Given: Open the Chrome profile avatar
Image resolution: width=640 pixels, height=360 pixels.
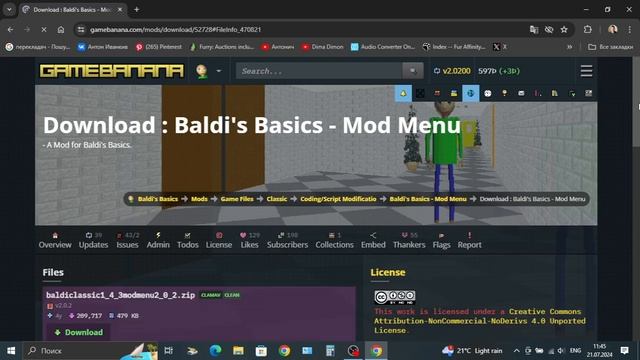Looking at the screenshot, I should (x=612, y=29).
